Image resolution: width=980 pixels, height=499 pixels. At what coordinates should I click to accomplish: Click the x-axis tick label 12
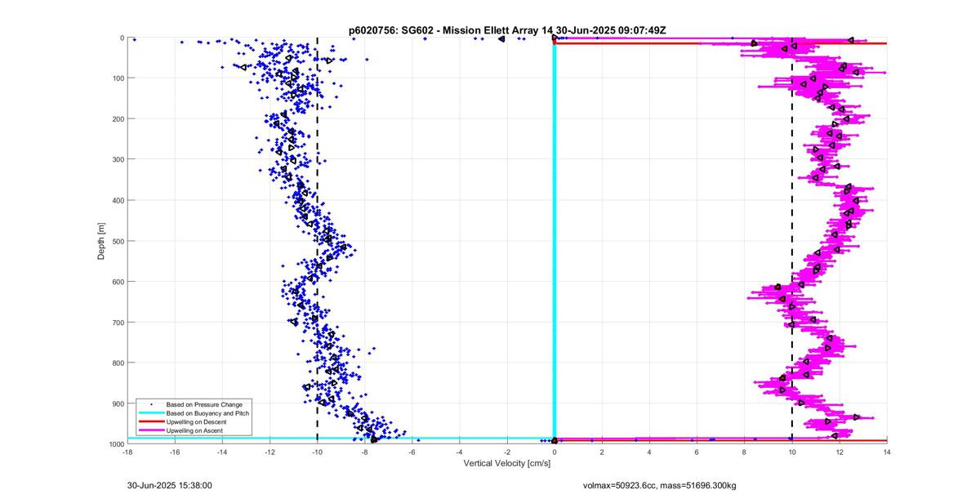click(x=839, y=452)
